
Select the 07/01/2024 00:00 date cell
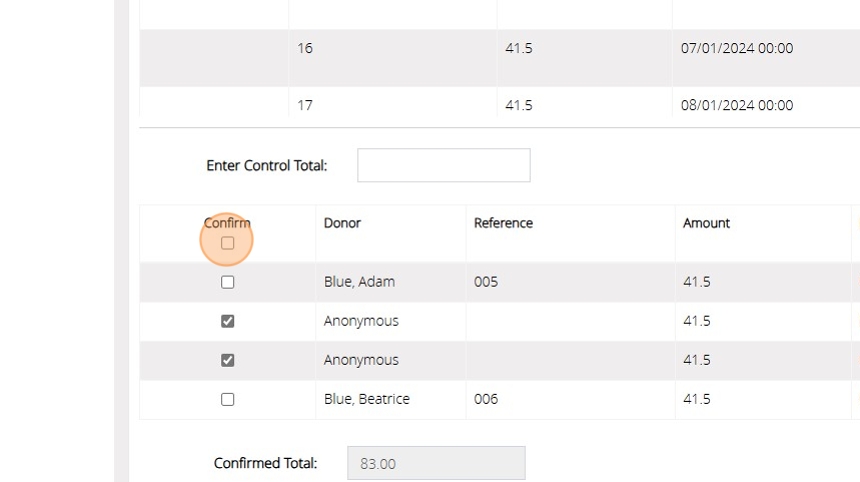tap(737, 48)
